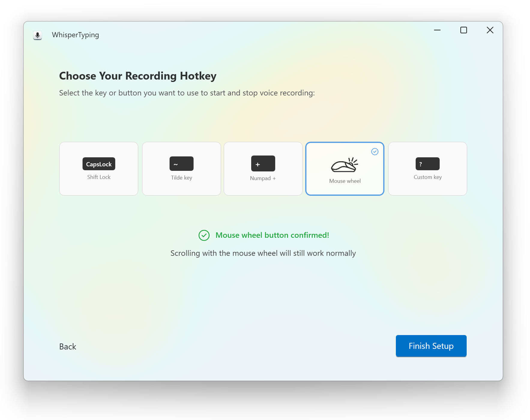
Task: Click the green confirmation checkmark icon
Action: pyautogui.click(x=204, y=235)
